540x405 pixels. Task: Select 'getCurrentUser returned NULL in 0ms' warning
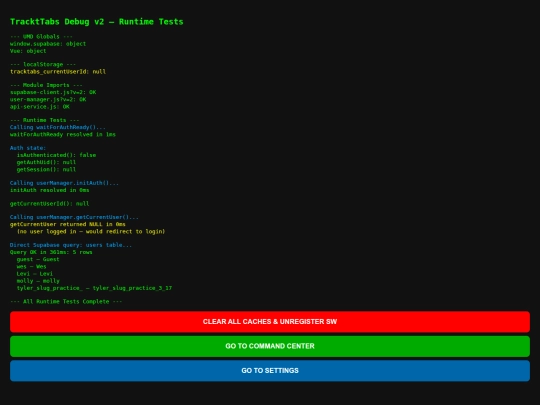pyautogui.click(x=68, y=225)
